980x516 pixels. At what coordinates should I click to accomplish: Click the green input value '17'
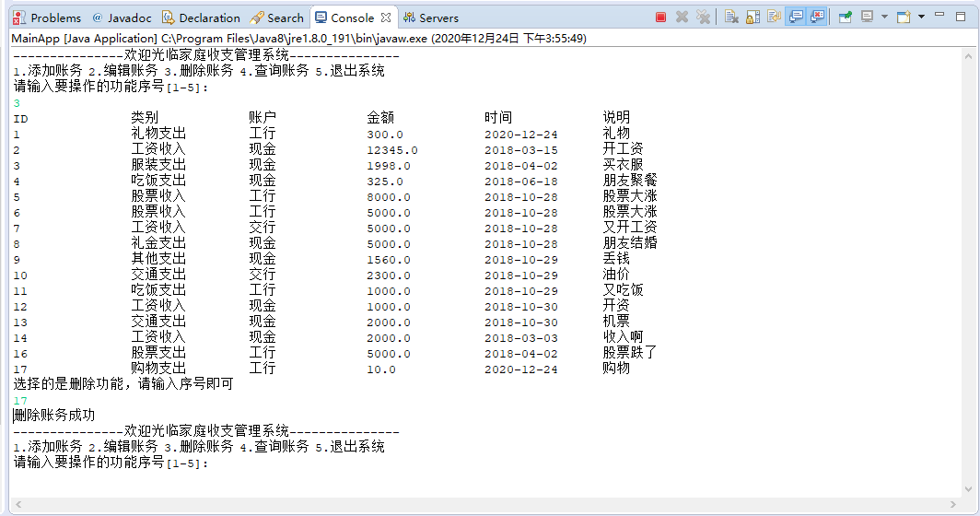click(20, 401)
